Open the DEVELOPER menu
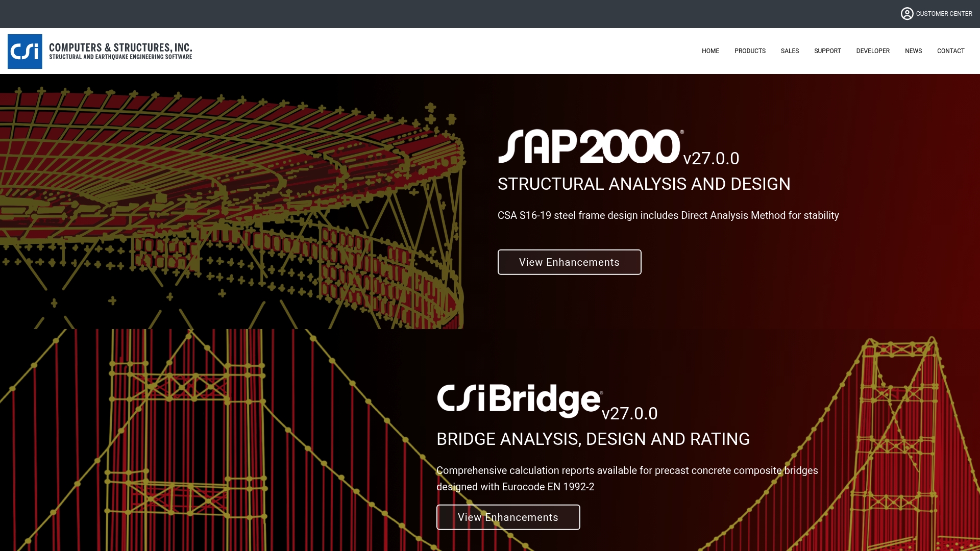This screenshot has width=980, height=551. point(873,51)
